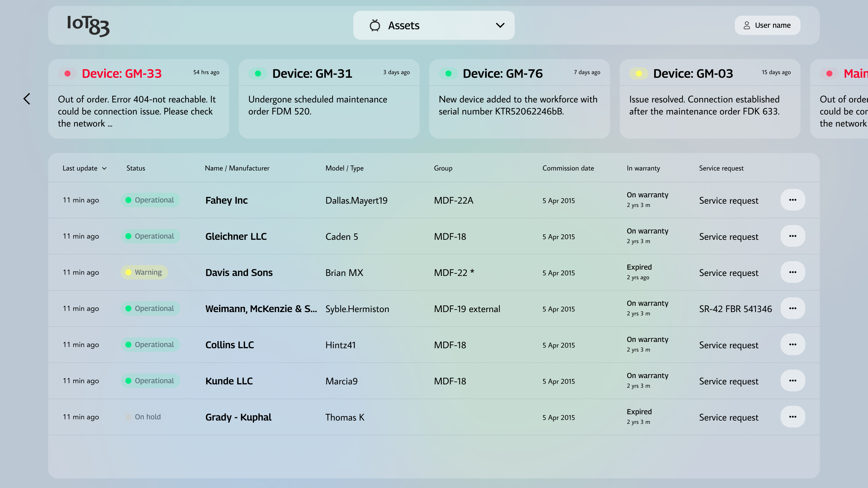Open the options menu for Davis and Sons
Screen dimensions: 868x488
click(x=793, y=272)
